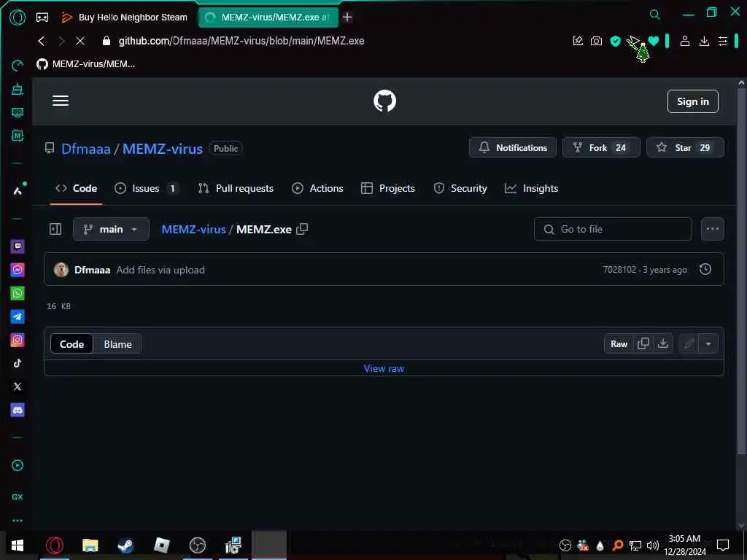Open TikTok in the sidebar
This screenshot has width=747, height=560.
18,363
